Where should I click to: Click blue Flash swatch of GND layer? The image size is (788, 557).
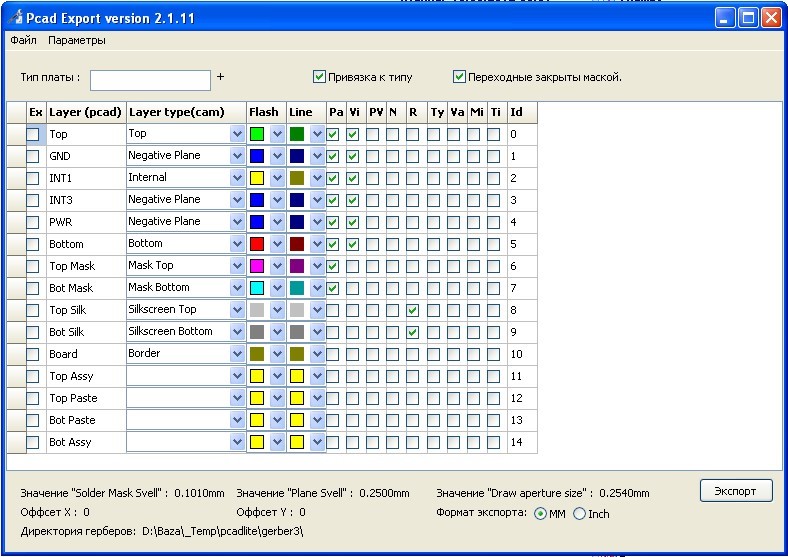257,156
